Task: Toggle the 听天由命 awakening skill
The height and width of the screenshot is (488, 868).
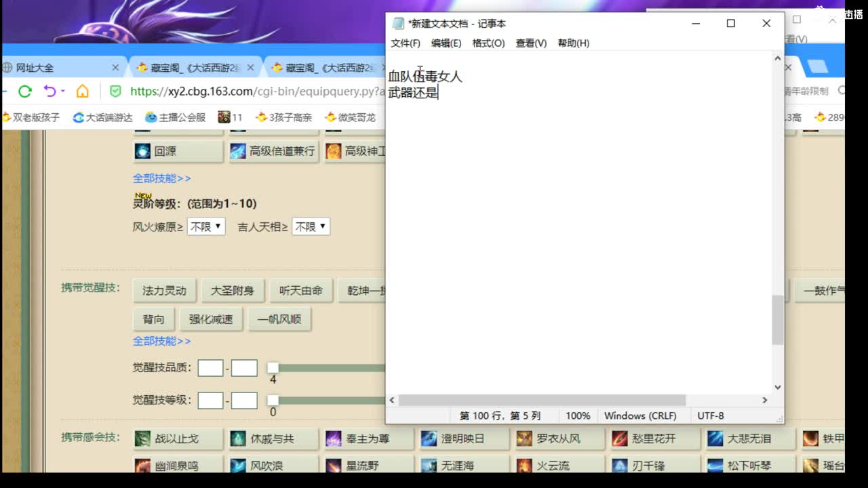Action: [301, 291]
